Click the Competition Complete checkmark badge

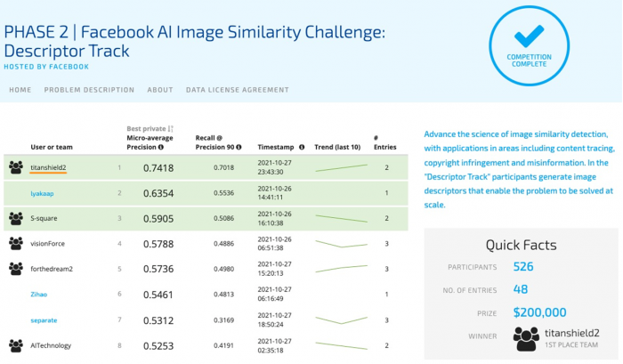(529, 45)
